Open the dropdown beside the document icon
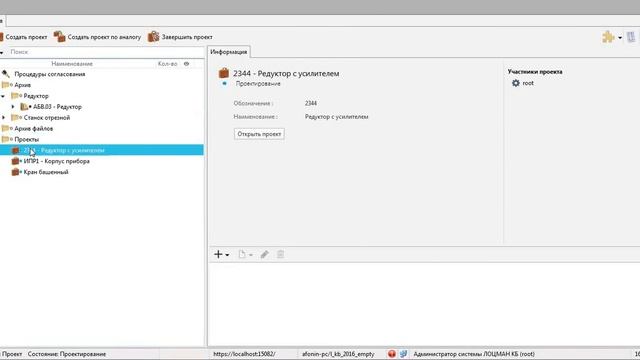The width and height of the screenshot is (640, 360). [251, 255]
